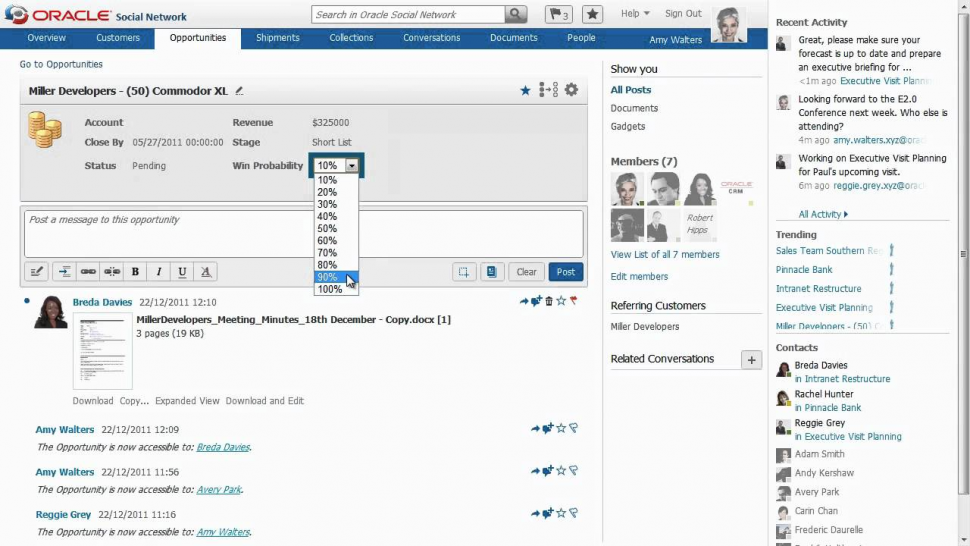Click the Clear button
Screen dimensions: 970x546
pyautogui.click(x=526, y=272)
